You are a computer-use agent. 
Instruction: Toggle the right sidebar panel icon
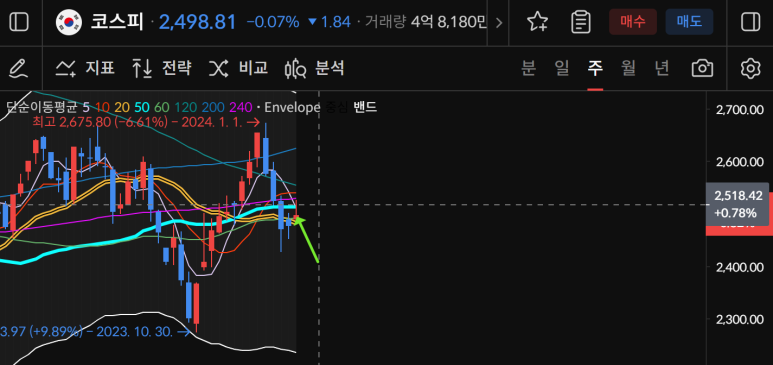[750, 22]
